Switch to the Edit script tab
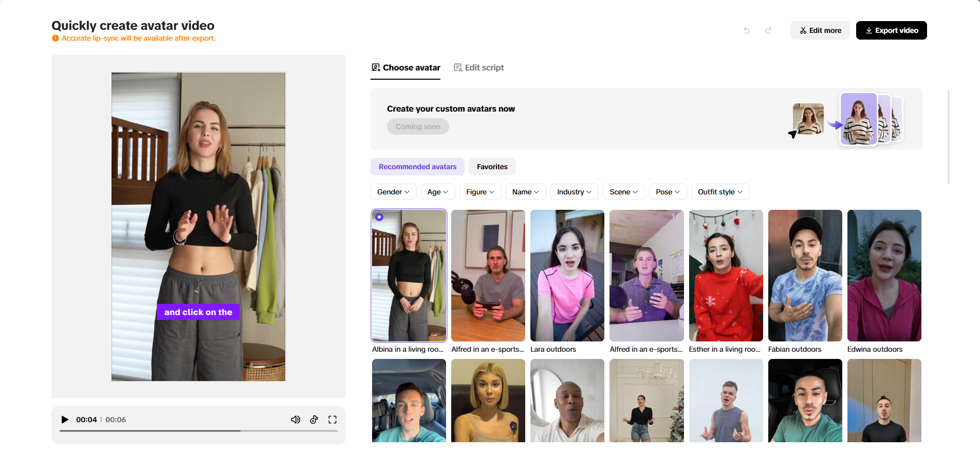This screenshot has height=452, width=980. click(478, 68)
